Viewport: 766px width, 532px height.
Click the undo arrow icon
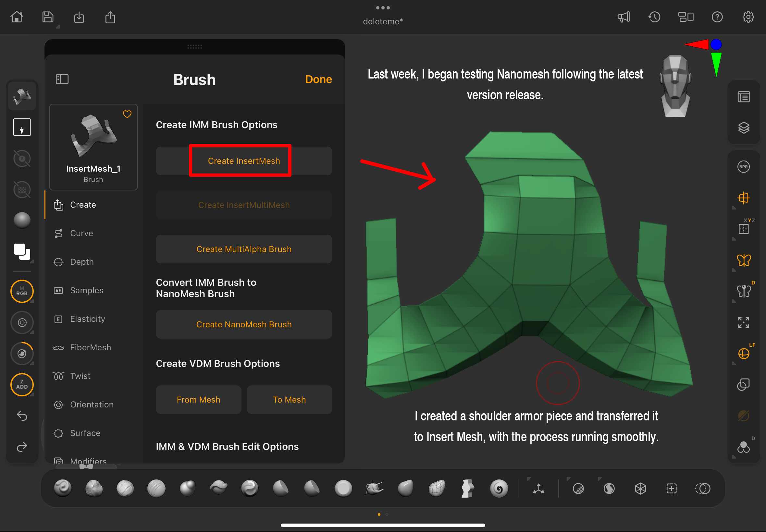[x=22, y=416]
